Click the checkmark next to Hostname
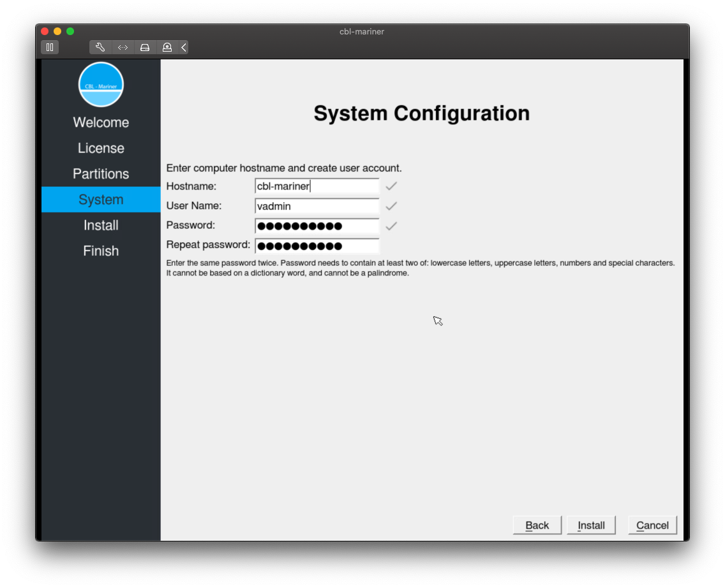This screenshot has width=725, height=588. point(391,186)
